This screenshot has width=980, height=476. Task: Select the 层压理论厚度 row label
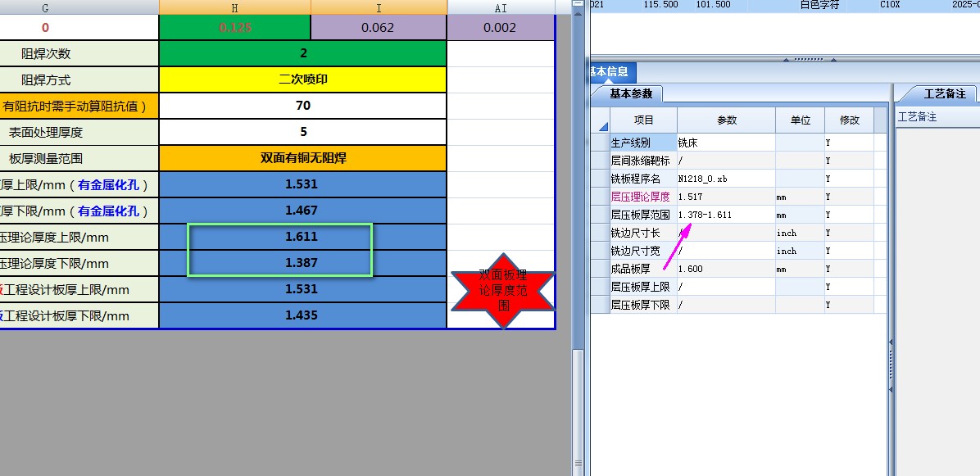point(644,197)
